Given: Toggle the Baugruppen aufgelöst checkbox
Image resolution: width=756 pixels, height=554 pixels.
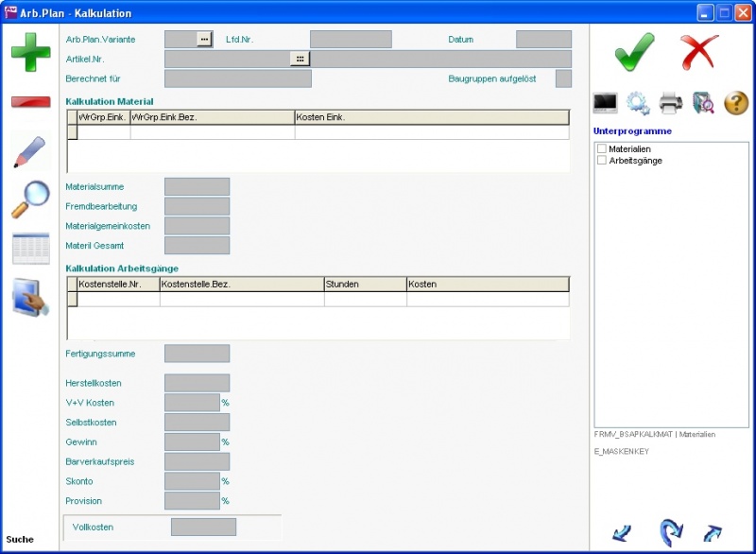Looking at the screenshot, I should [563, 78].
